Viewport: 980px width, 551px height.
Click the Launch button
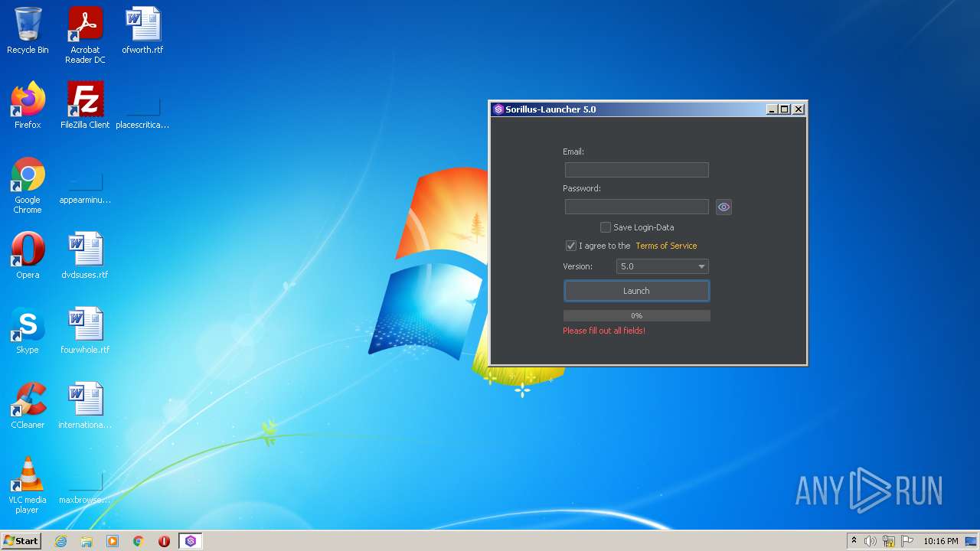click(636, 291)
